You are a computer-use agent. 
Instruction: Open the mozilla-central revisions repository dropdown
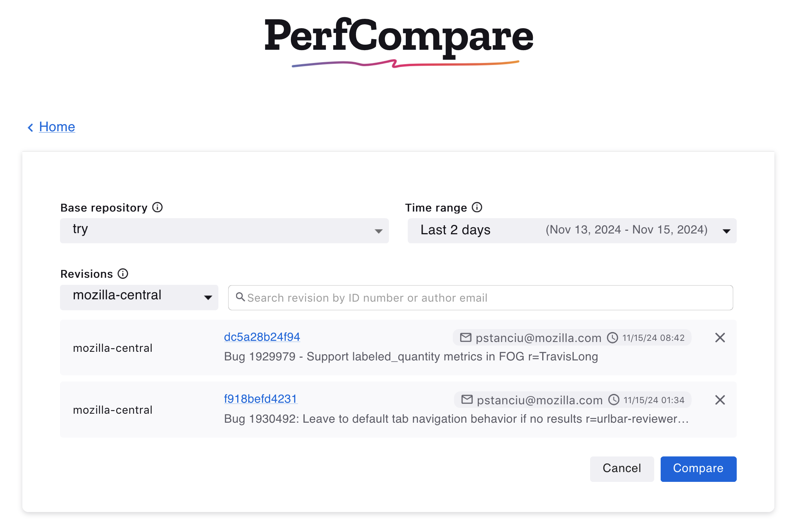click(x=139, y=297)
